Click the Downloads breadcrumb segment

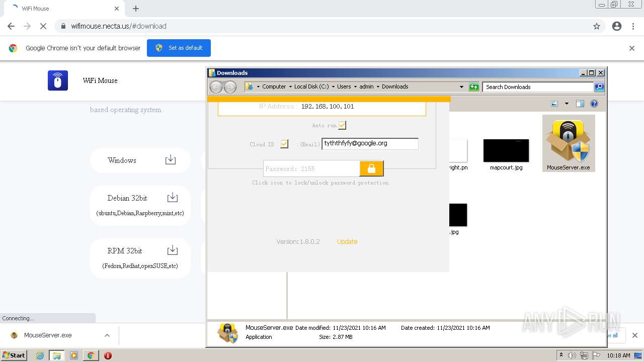(395, 86)
